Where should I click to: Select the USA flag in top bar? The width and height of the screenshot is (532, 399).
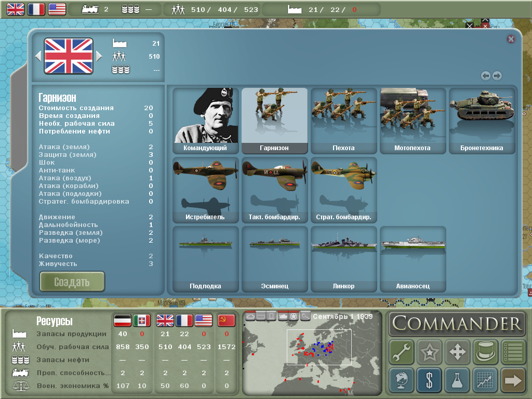(x=57, y=9)
